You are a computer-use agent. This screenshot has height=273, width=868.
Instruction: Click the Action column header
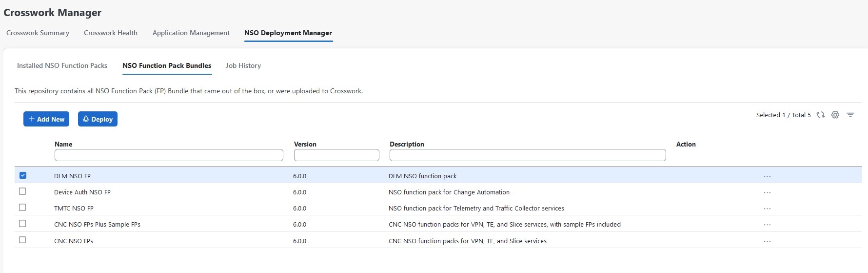(686, 144)
